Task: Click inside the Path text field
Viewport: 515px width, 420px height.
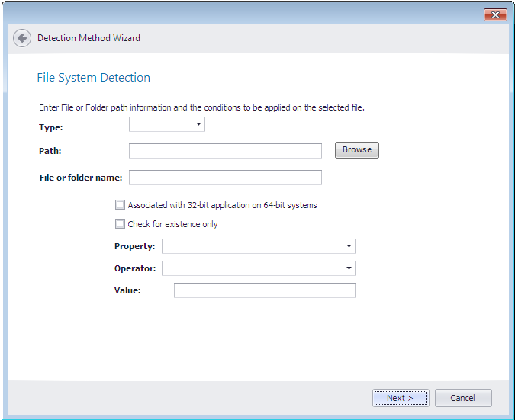Action: click(225, 151)
